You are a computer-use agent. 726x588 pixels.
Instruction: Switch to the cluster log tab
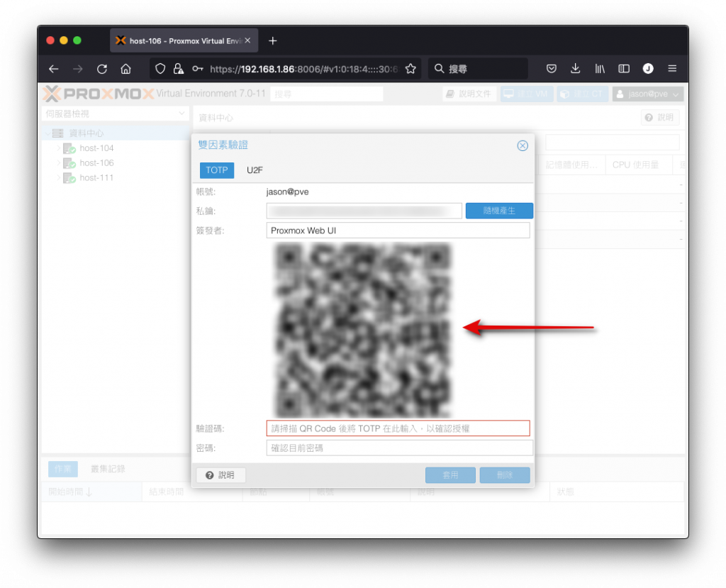[108, 469]
